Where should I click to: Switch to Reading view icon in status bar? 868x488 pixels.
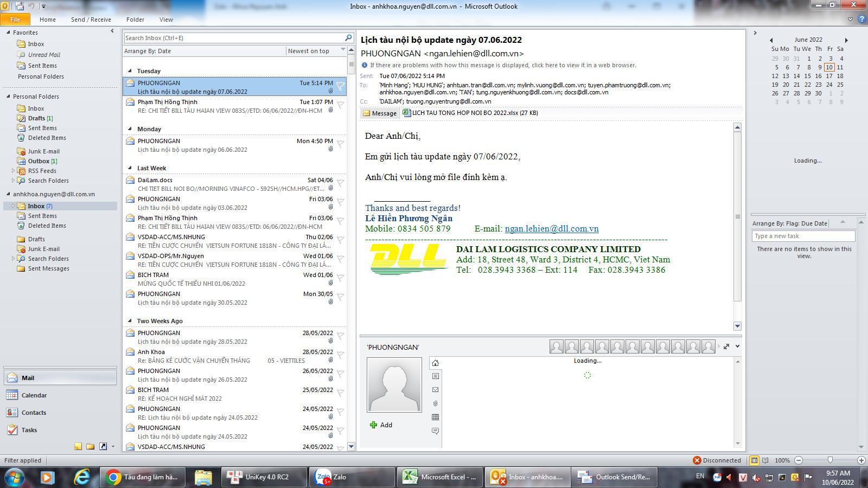click(x=765, y=460)
